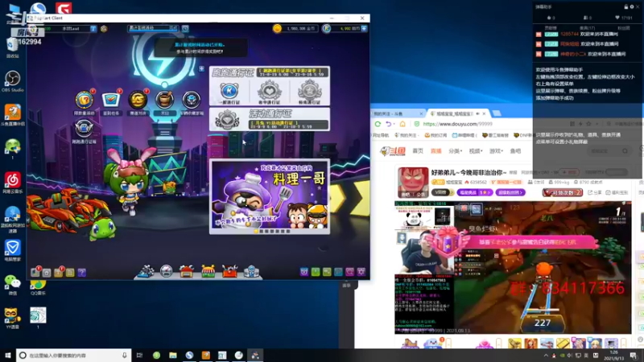Open Task View on the taskbar
Screen dimensions: 644x362
(139, 355)
